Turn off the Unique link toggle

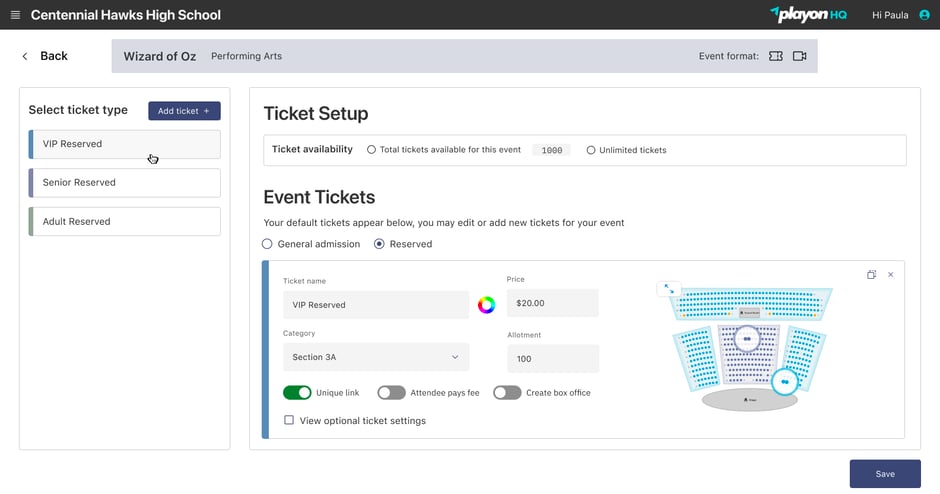[x=297, y=393]
